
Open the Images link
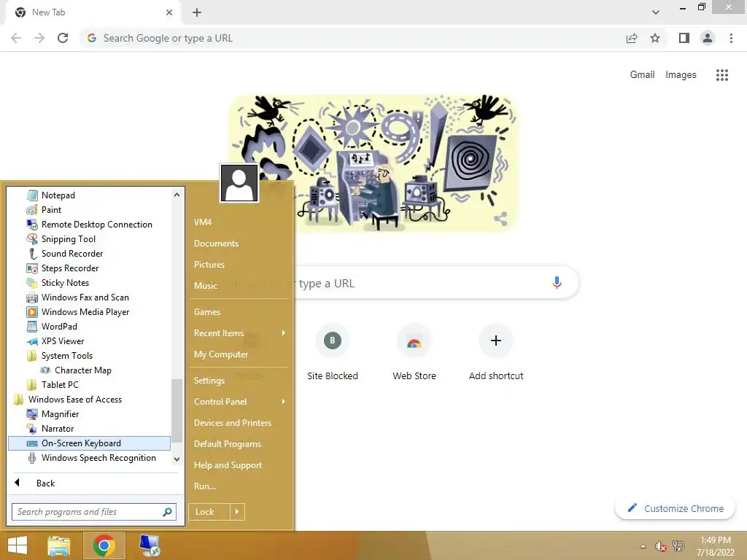pos(681,75)
